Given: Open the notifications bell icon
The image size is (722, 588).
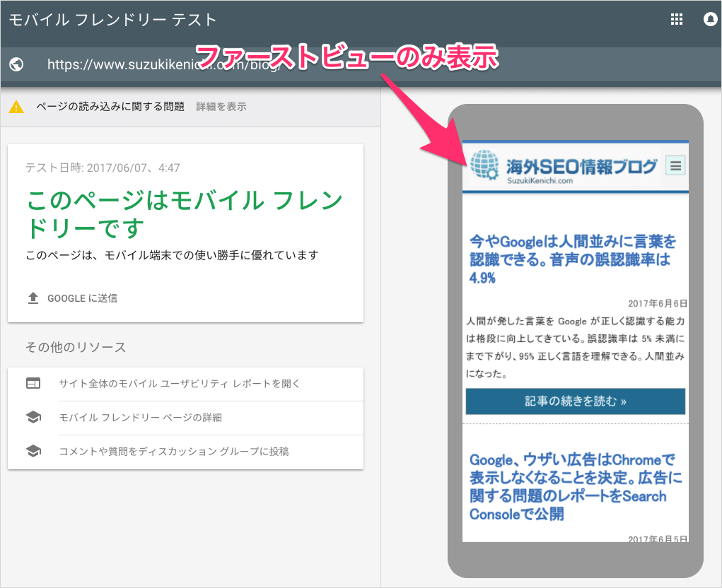Looking at the screenshot, I should click(711, 19).
